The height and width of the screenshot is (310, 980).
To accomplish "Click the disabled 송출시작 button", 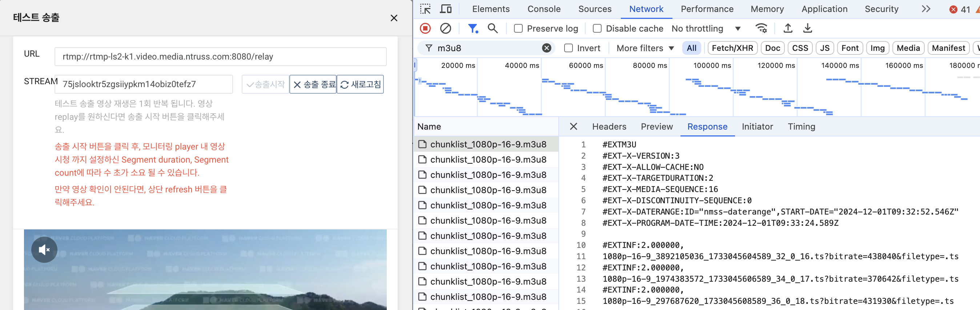I will (x=266, y=84).
